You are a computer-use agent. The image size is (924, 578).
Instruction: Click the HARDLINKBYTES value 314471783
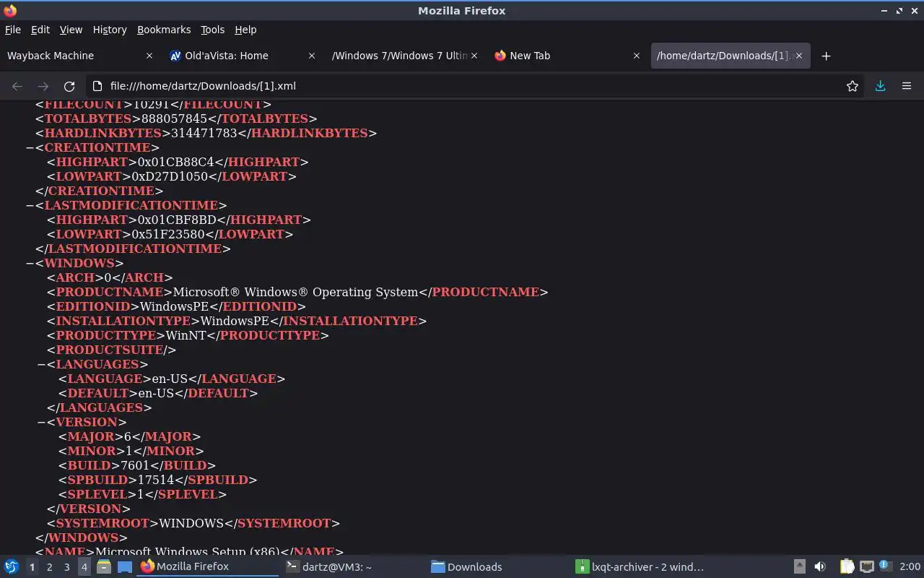pyautogui.click(x=203, y=133)
